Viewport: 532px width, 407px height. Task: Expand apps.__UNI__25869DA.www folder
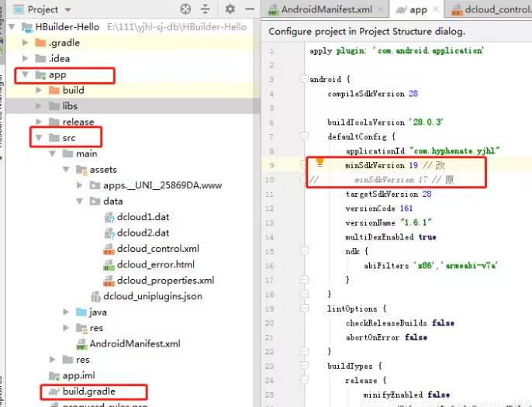point(79,185)
